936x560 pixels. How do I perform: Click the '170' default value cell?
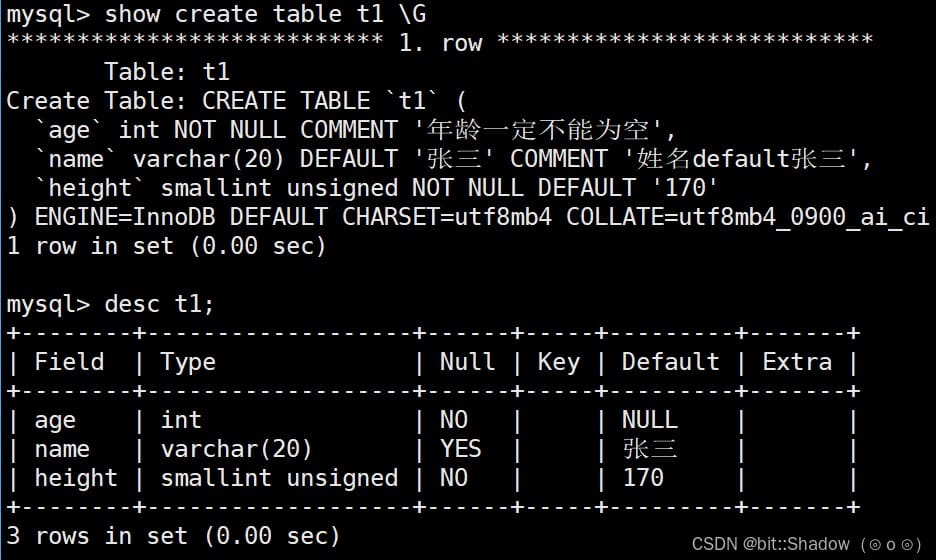(643, 478)
